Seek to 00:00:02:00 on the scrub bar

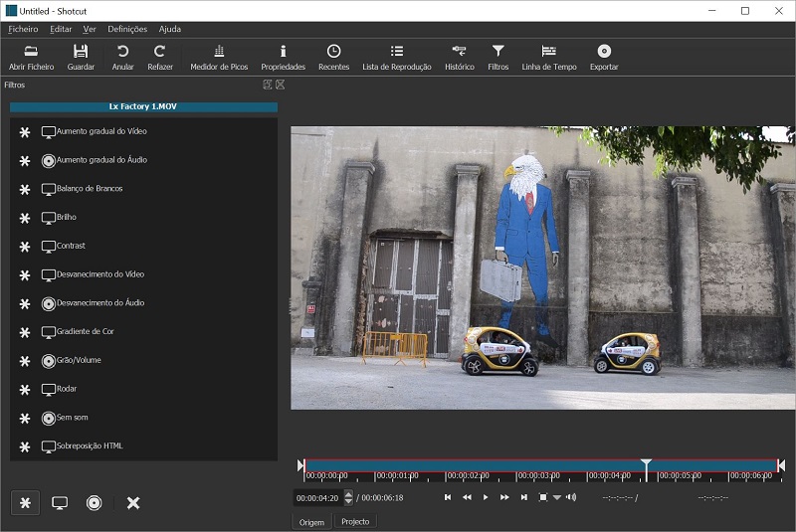(446, 465)
